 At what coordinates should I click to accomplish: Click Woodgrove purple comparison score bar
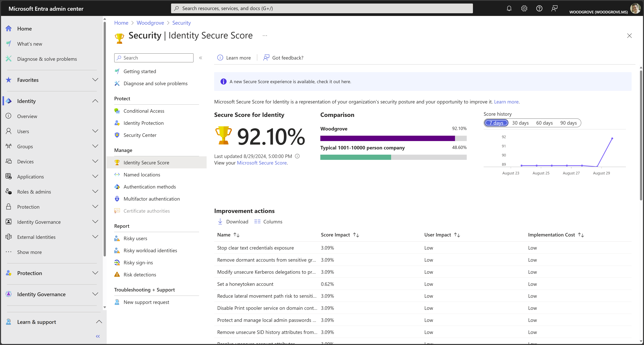tap(387, 138)
